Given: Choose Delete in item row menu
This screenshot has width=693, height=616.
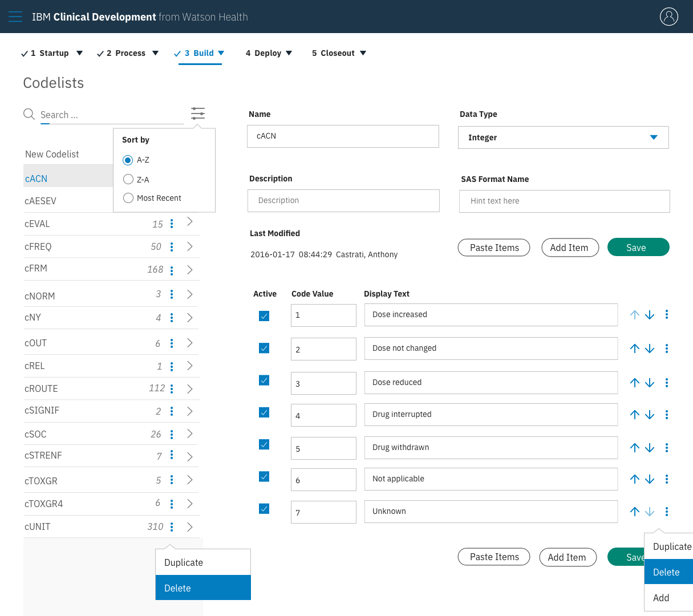Looking at the screenshot, I should (668, 572).
